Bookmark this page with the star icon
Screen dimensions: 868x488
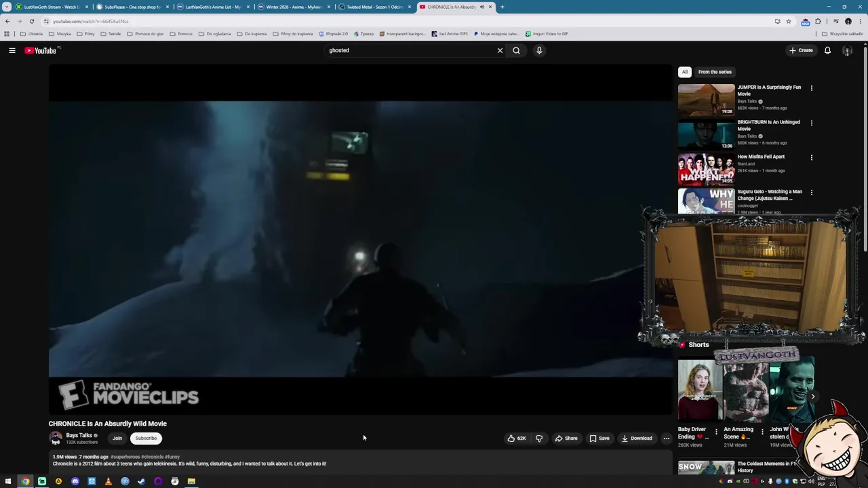coord(789,21)
